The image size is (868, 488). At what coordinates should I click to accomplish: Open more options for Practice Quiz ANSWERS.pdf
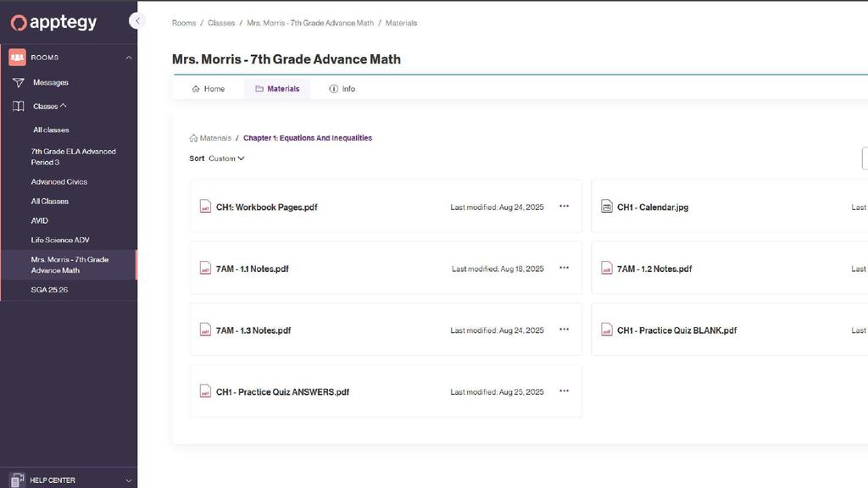pyautogui.click(x=564, y=391)
